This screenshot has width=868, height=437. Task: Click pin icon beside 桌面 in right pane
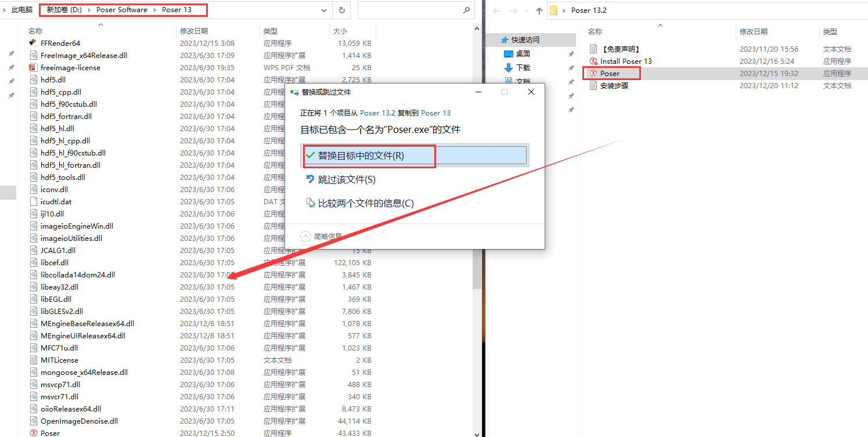(571, 53)
